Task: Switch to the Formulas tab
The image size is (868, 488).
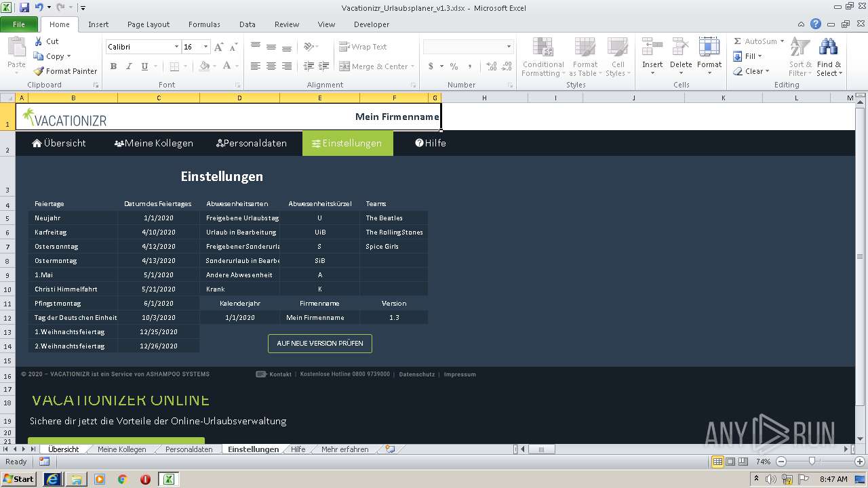Action: (x=204, y=24)
